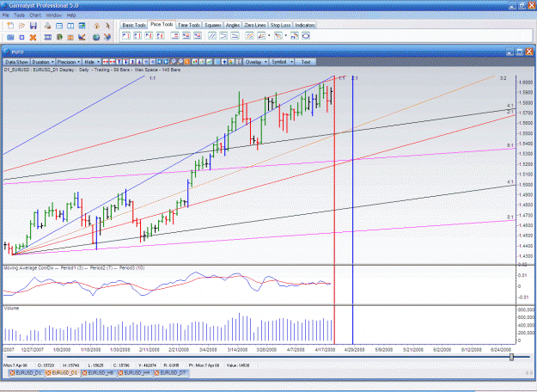Viewport: 537px width, 392px height.
Task: Expand the arrow beside the red-blue fan tool icon
Action: [285, 35]
